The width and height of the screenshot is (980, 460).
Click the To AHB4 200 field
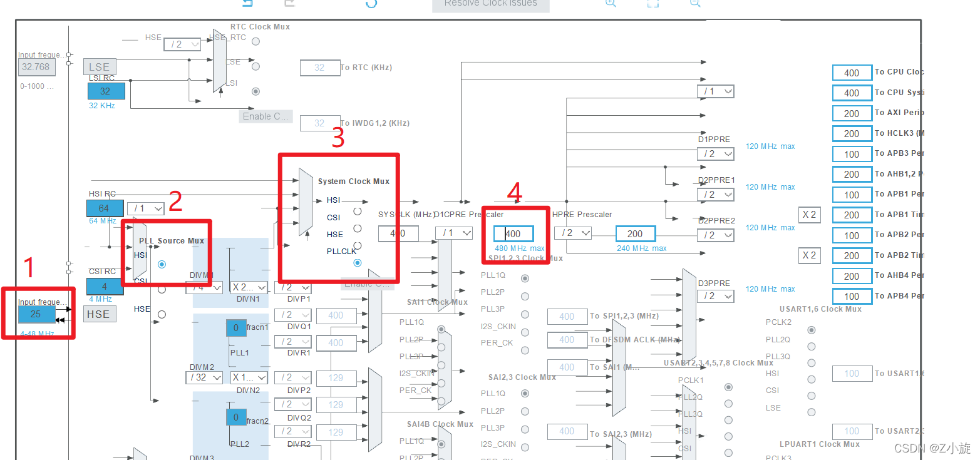(x=852, y=276)
